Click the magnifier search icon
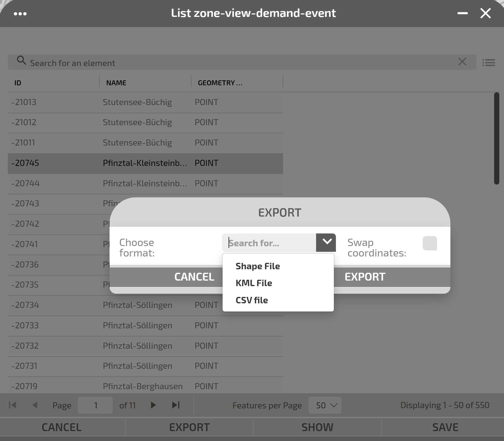504x441 pixels. (21, 61)
